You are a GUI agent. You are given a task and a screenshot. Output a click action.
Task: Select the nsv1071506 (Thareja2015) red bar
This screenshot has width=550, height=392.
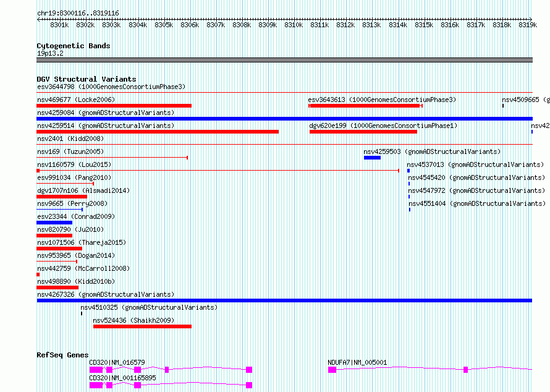pyautogui.click(x=59, y=249)
